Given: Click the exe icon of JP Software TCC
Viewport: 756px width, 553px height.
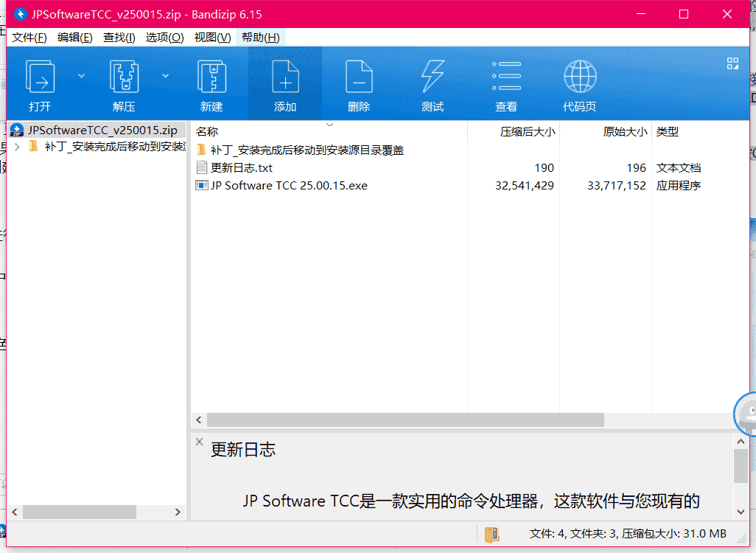Looking at the screenshot, I should [x=202, y=185].
